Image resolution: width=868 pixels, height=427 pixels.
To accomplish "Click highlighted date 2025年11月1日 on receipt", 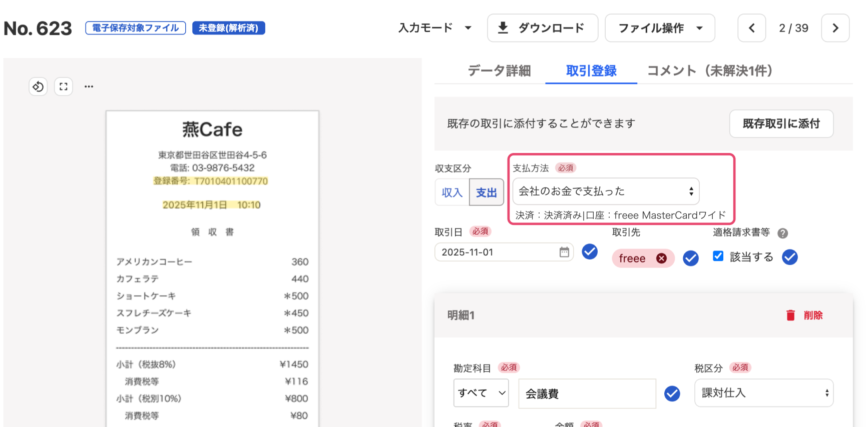I will 211,205.
